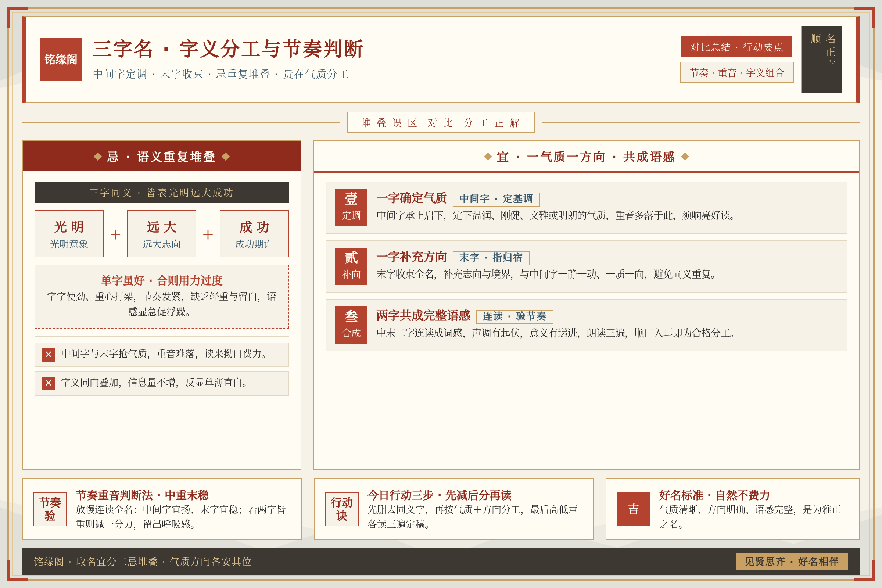Click the plus sign between 远大 and 成功
Screen dimensions: 882x588
(208, 235)
